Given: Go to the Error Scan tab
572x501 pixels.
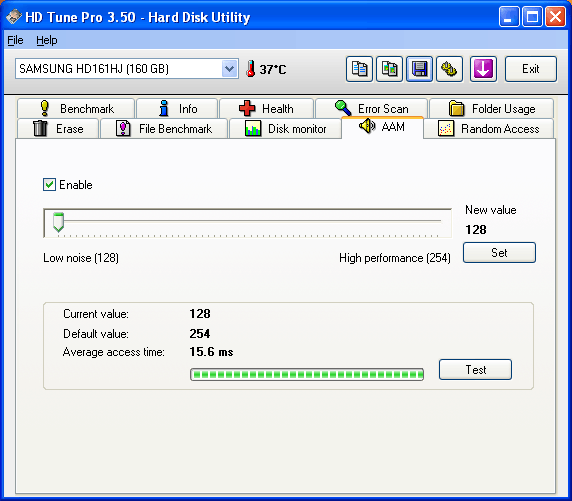Looking at the screenshot, I should click(371, 108).
